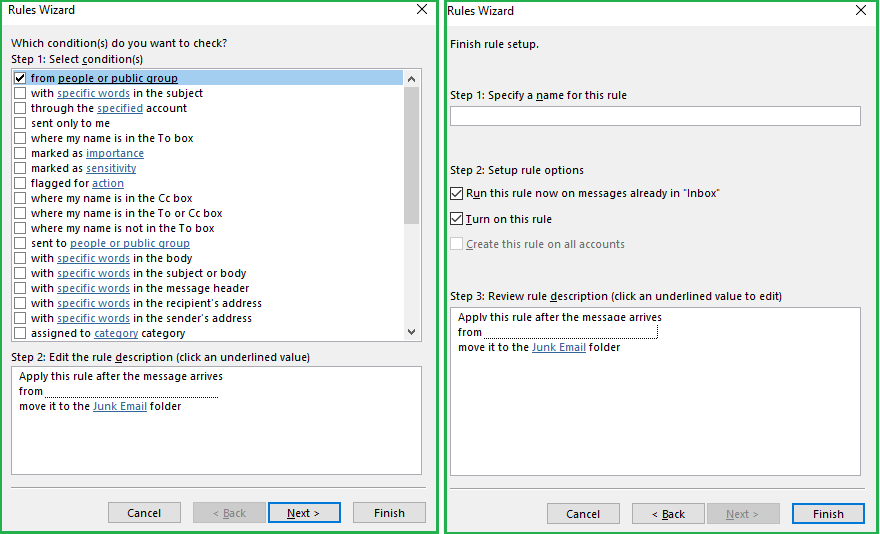Click 'specific words' link in the body row
Viewport: 880px width, 534px height.
coord(93,258)
